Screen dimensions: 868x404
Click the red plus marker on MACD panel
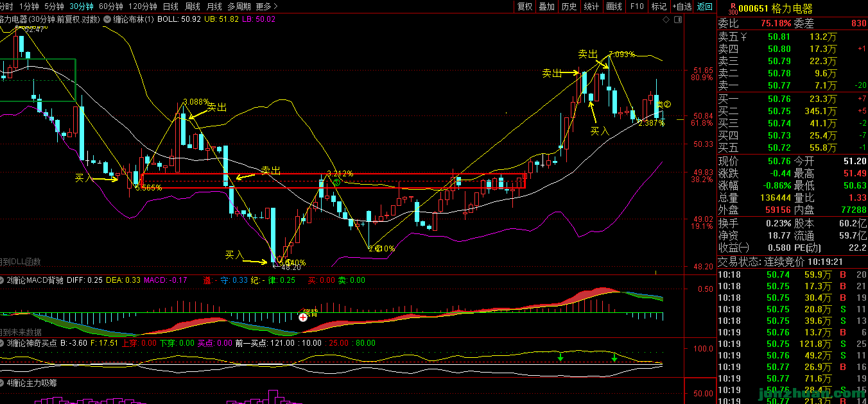click(x=303, y=317)
